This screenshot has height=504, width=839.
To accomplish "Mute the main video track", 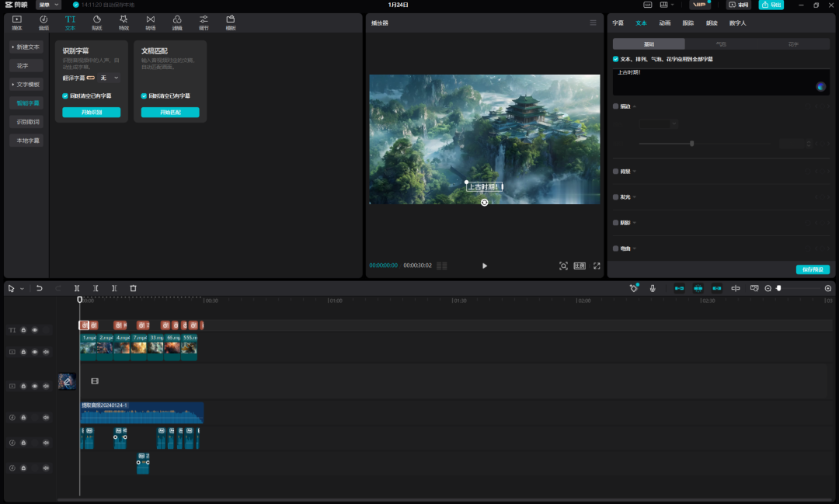I will coord(46,352).
